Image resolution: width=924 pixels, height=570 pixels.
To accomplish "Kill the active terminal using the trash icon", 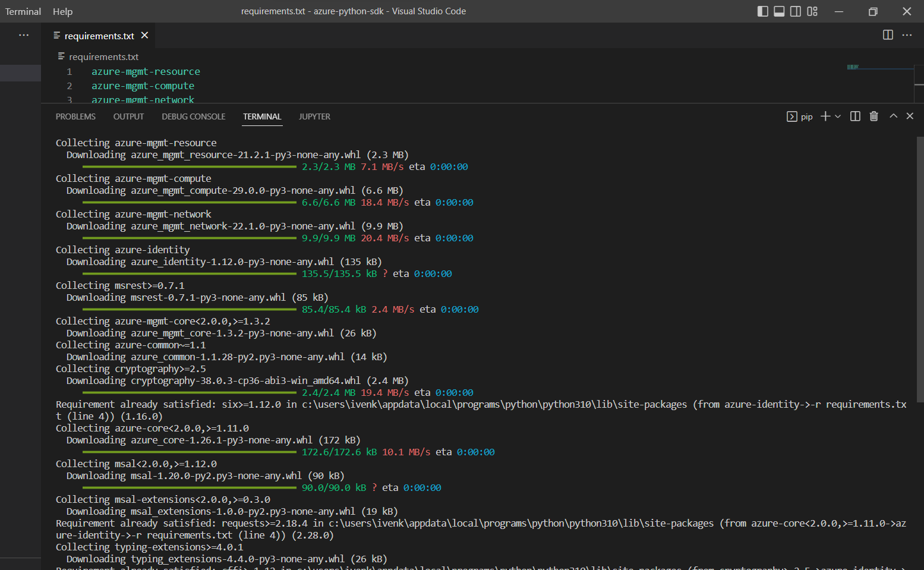I will click(x=873, y=116).
